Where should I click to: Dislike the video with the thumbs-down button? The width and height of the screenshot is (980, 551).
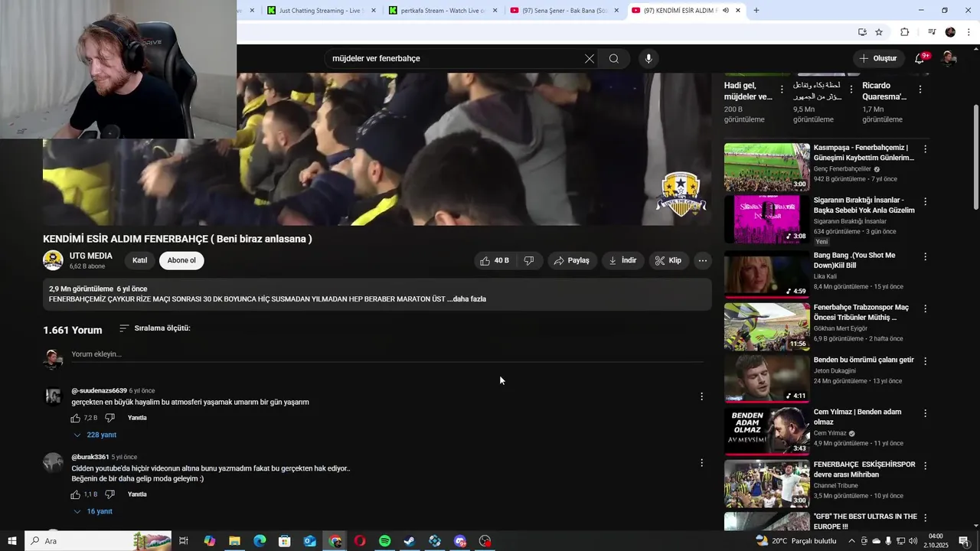coord(529,261)
